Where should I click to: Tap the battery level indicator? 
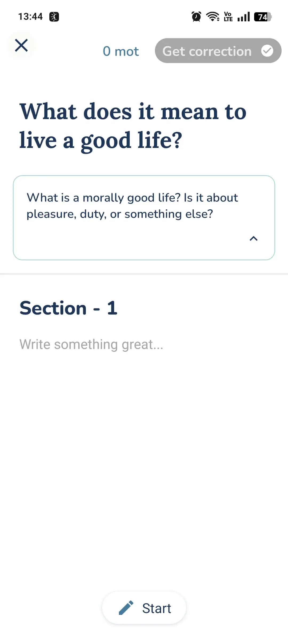263,17
